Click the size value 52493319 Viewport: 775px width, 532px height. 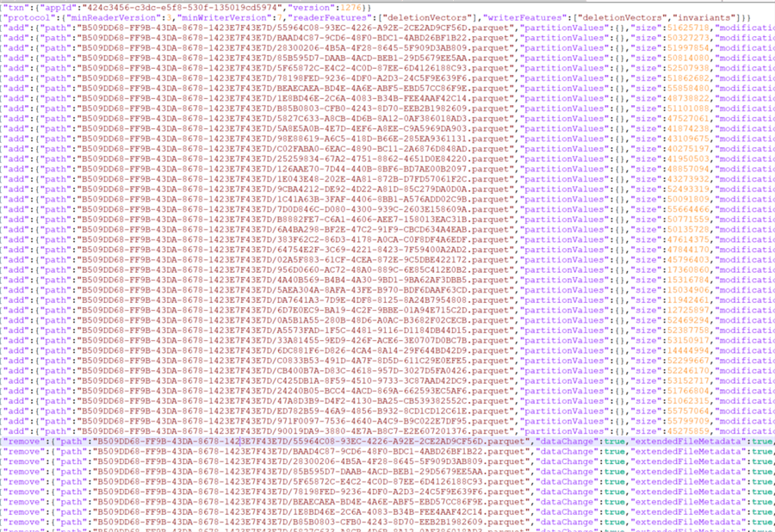[x=689, y=189]
